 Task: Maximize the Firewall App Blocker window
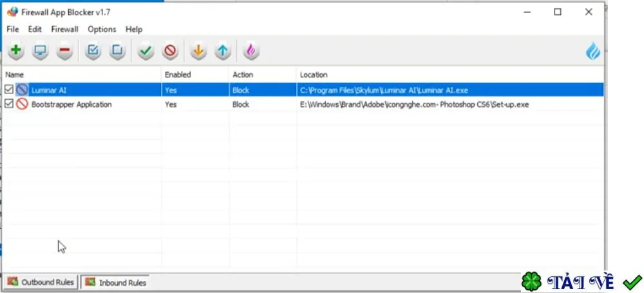coord(557,12)
